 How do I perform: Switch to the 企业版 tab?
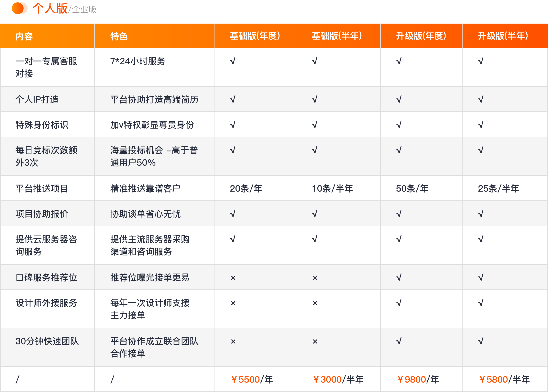pyautogui.click(x=84, y=9)
